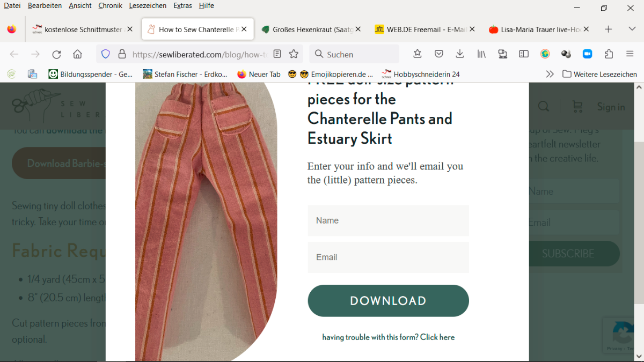Click the green DOWNLOAD button

[388, 301]
